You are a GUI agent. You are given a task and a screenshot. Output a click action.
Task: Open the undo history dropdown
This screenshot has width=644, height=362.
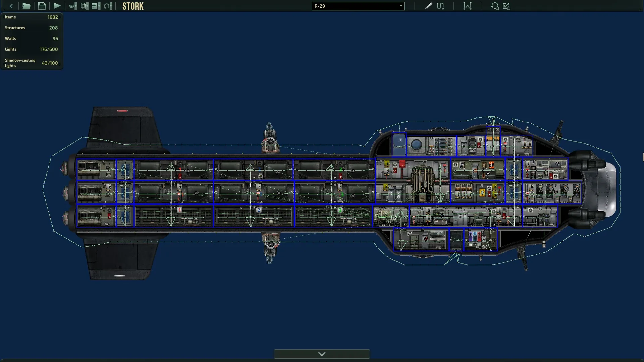click(108, 6)
